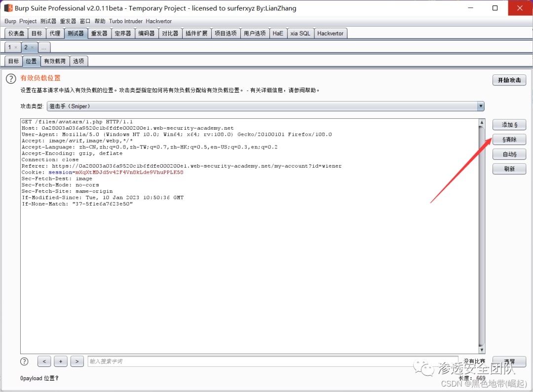
Task: Switch to the 有效载荷 sub-tab
Action: click(55, 61)
